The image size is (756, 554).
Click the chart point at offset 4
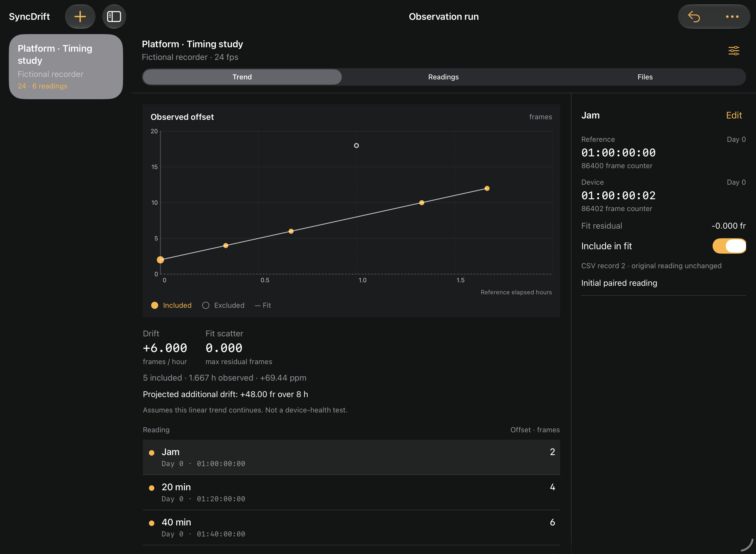226,245
